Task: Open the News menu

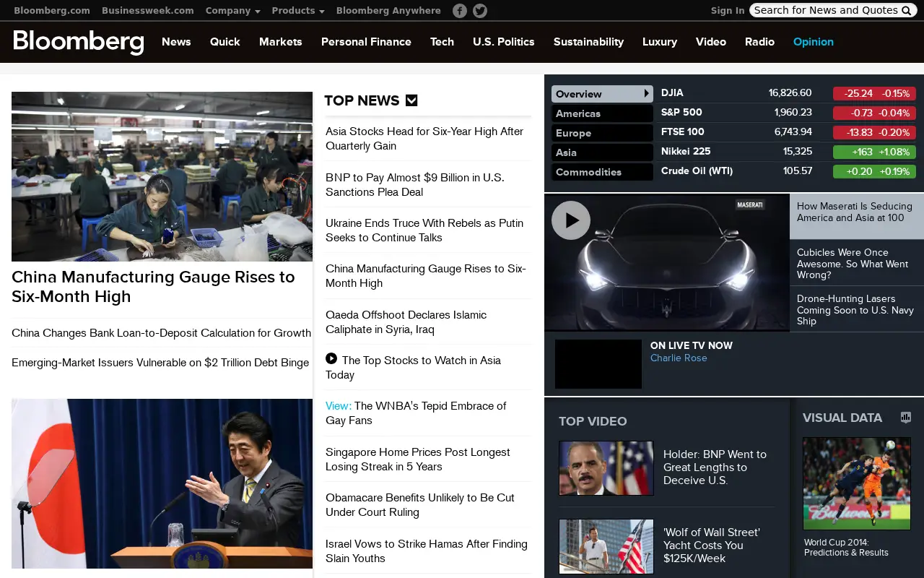Action: (176, 42)
